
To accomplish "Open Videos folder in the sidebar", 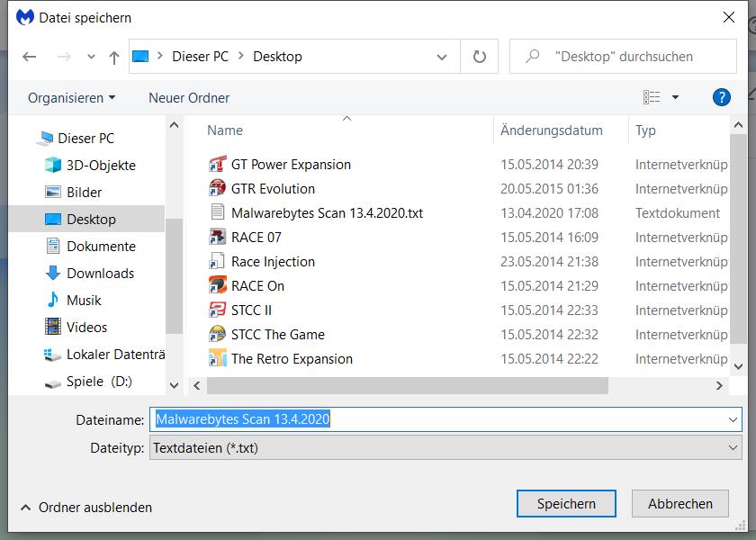I will tap(86, 328).
